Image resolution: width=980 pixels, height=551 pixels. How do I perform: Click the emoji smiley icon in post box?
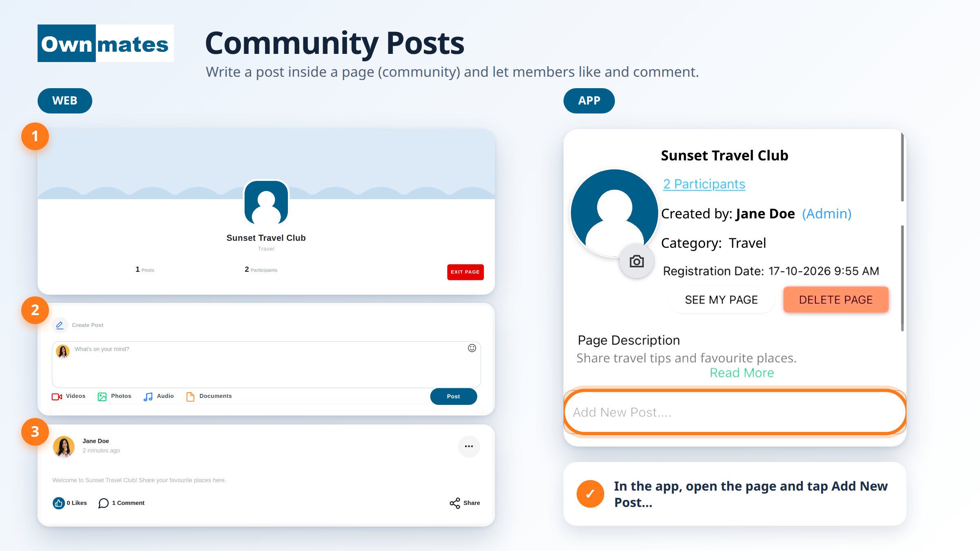pos(472,348)
